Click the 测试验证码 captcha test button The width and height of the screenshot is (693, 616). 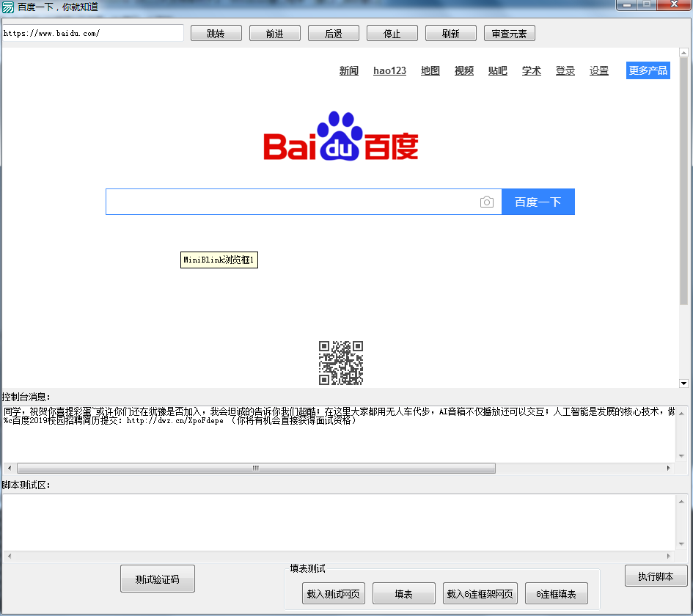[158, 579]
